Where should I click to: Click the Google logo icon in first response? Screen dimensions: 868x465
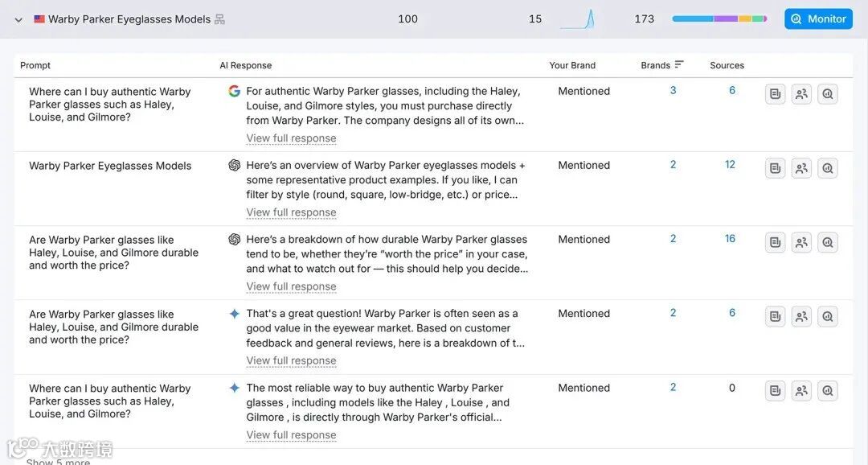234,91
